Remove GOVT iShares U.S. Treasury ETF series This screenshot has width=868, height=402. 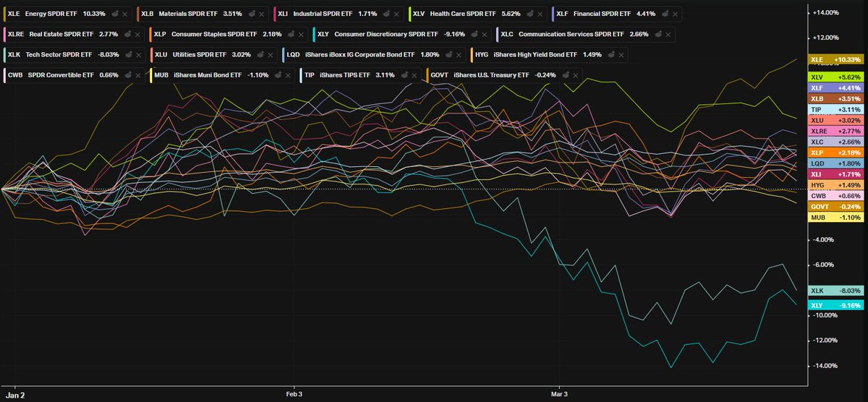tap(576, 75)
